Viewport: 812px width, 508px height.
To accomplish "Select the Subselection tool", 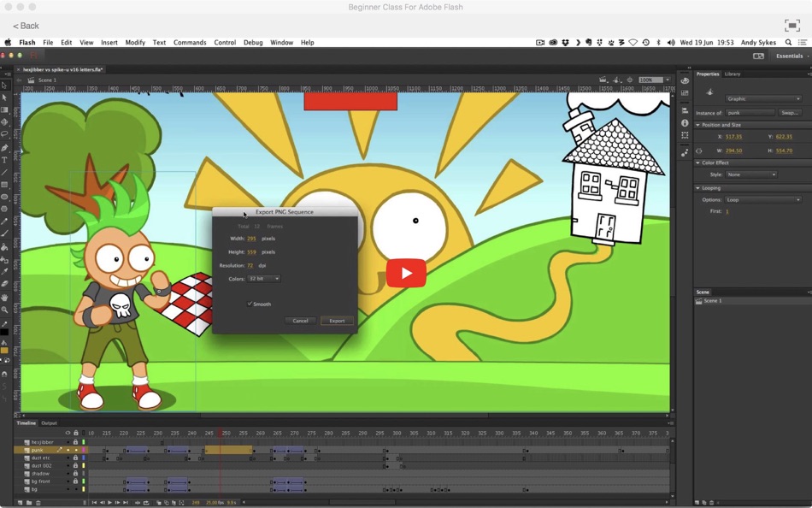I will [x=4, y=97].
